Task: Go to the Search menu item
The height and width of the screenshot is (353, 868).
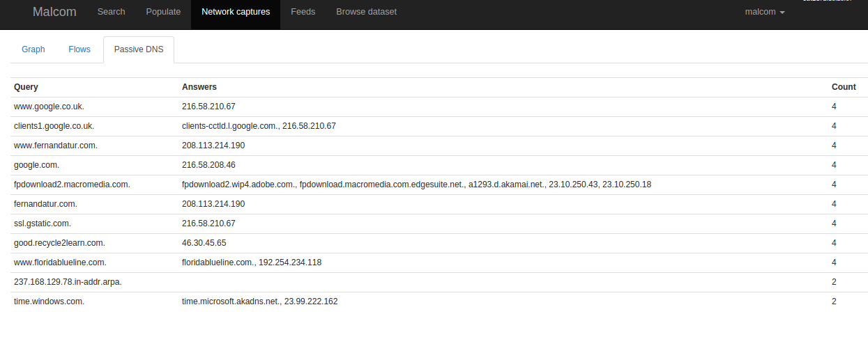Action: 112,12
